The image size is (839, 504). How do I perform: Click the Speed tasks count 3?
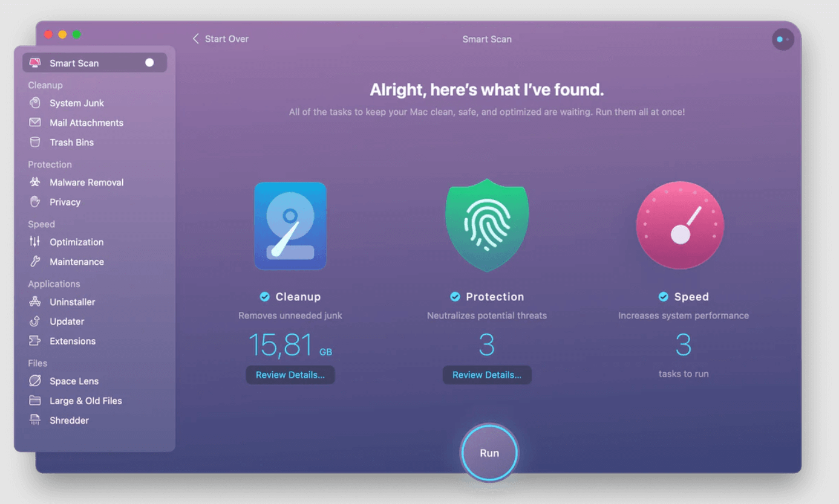pos(684,345)
